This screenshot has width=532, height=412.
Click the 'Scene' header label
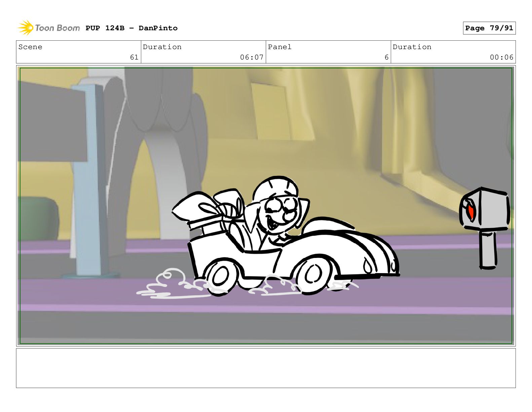point(30,47)
